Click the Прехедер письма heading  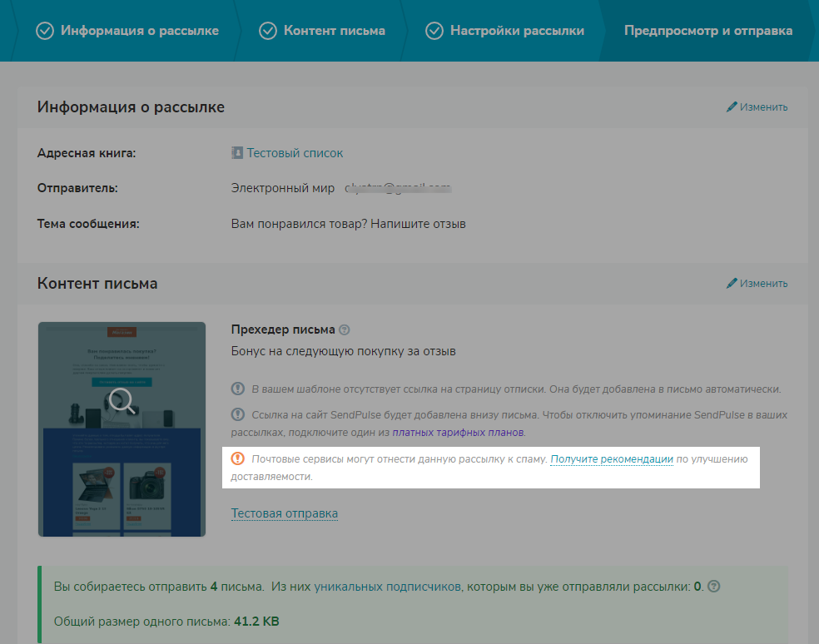[283, 329]
